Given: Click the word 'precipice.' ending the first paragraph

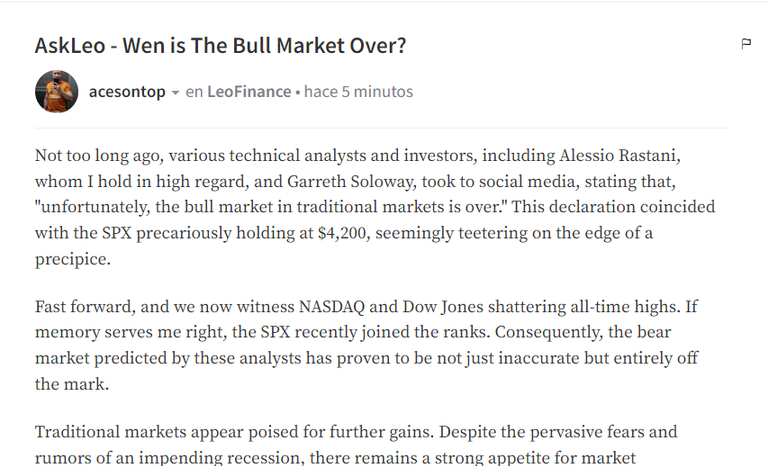Looking at the screenshot, I should [x=72, y=259].
